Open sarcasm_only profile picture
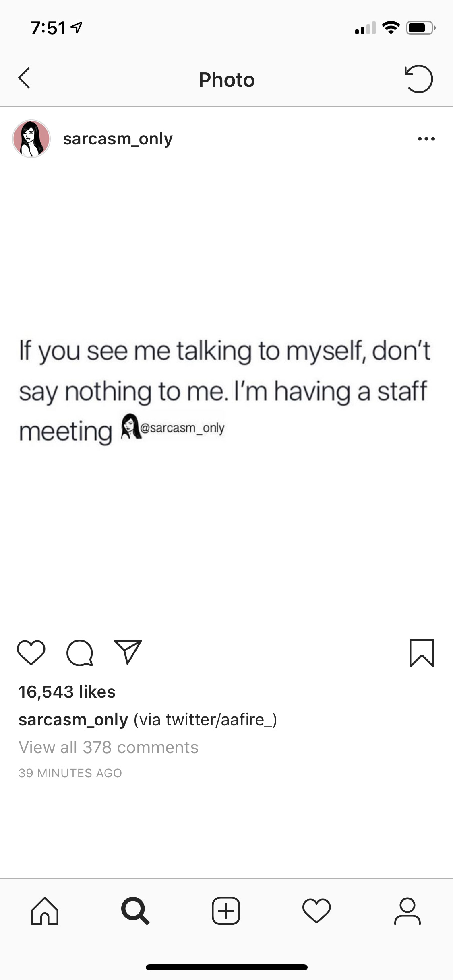Screen dimensions: 453x980 coord(31,139)
